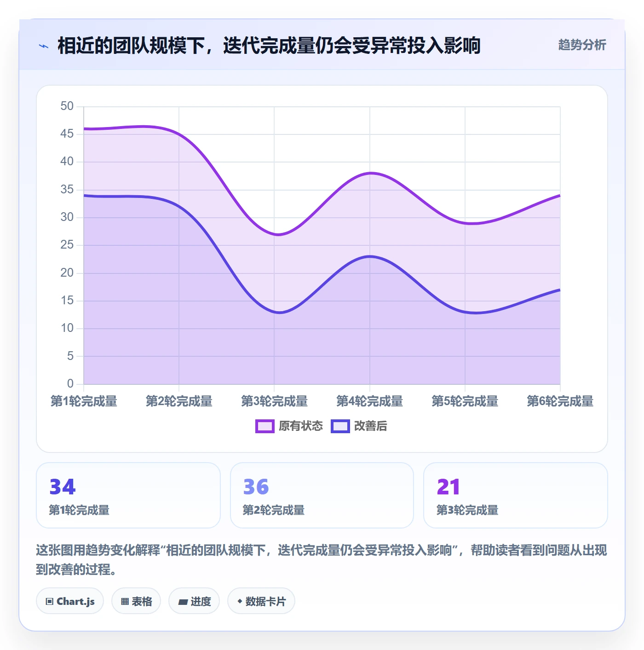Click the lightning bolt icon beside the title
This screenshot has height=650, width=644.
click(x=44, y=46)
